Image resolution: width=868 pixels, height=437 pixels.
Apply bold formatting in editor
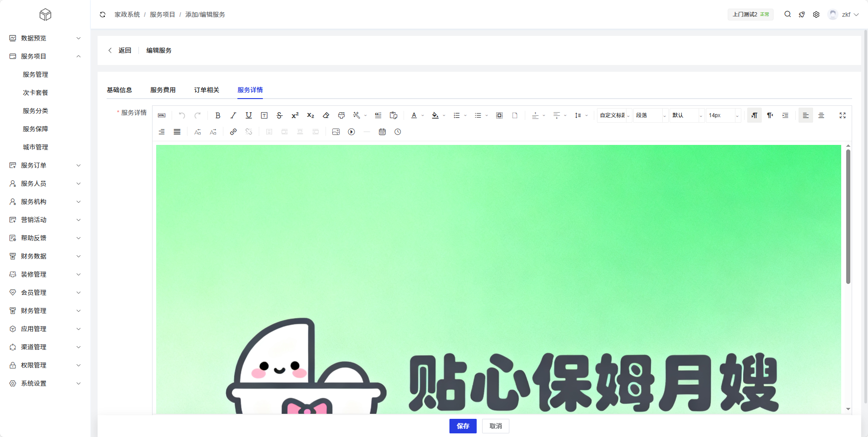click(x=218, y=115)
